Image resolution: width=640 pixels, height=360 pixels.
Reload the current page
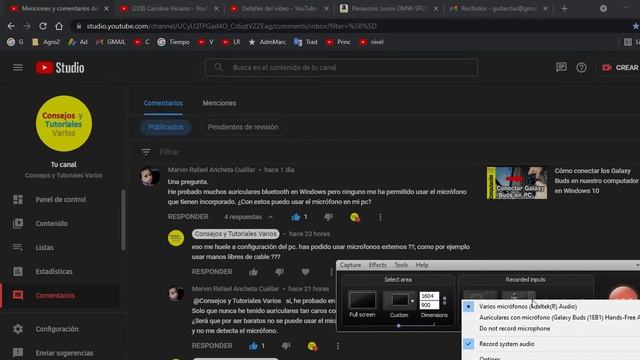click(43, 26)
